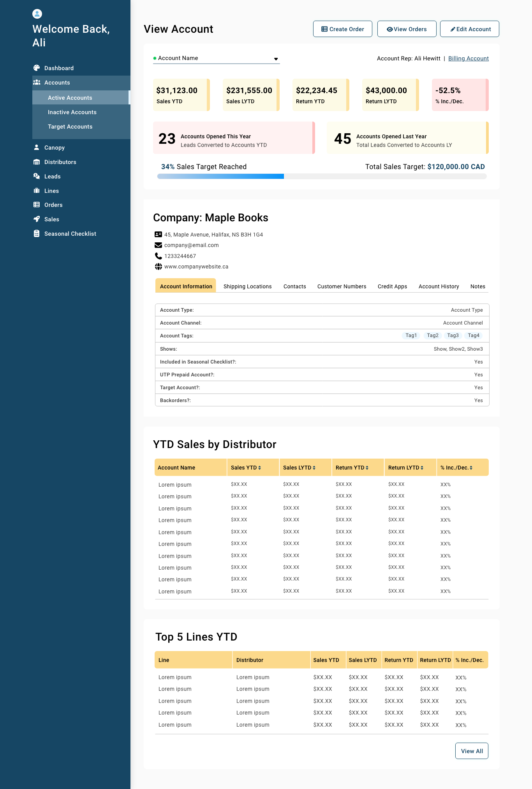Click the Tag3 account tag

tap(453, 335)
